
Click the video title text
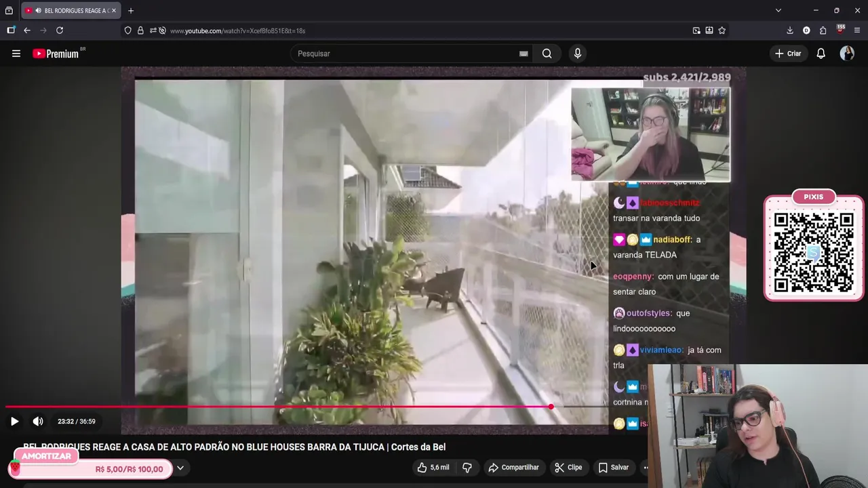(x=234, y=447)
